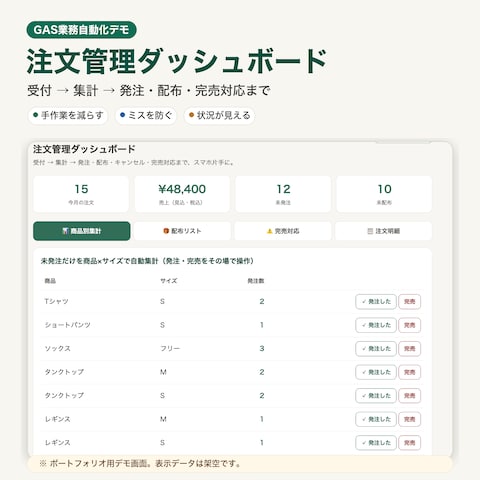Select the ¥48,400 sales stat card

(x=182, y=194)
